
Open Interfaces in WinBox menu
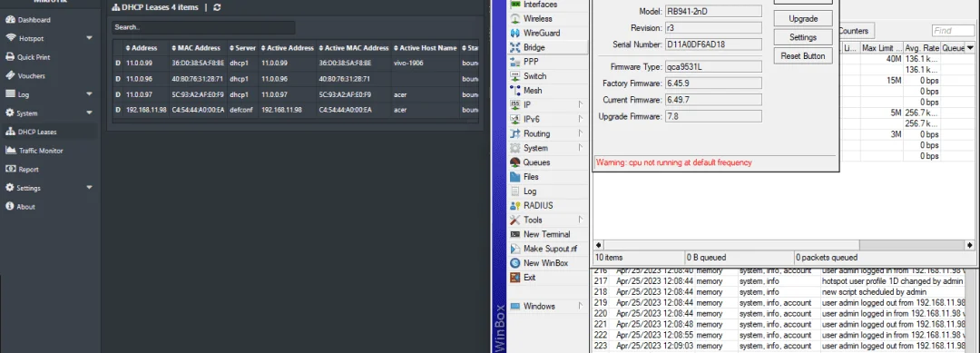pos(541,5)
